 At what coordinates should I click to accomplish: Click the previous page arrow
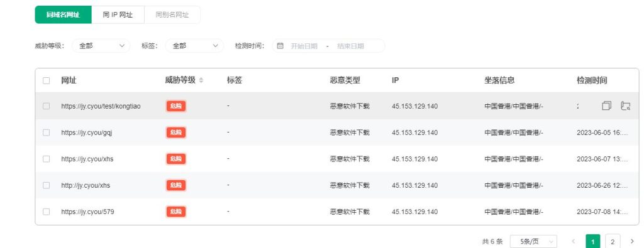click(x=574, y=242)
